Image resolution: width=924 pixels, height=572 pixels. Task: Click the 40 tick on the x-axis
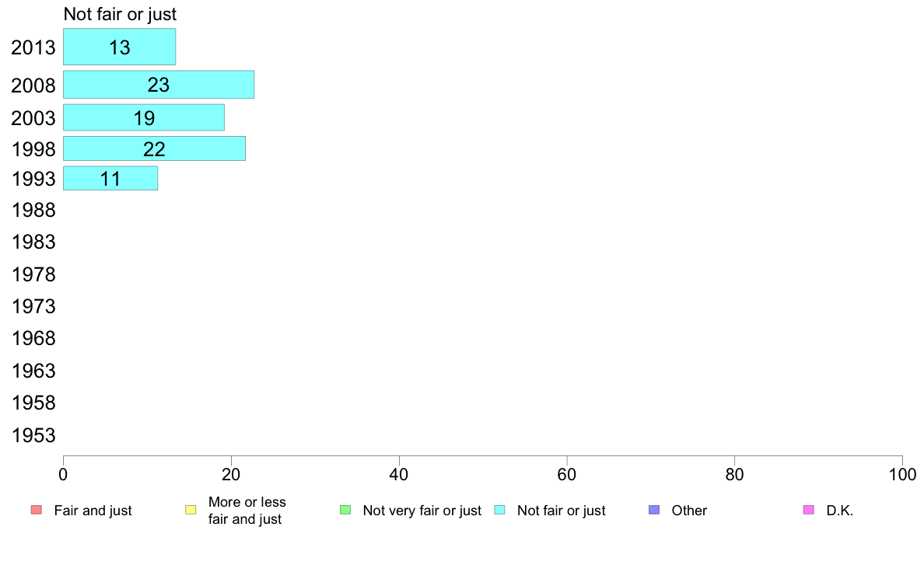[399, 474]
